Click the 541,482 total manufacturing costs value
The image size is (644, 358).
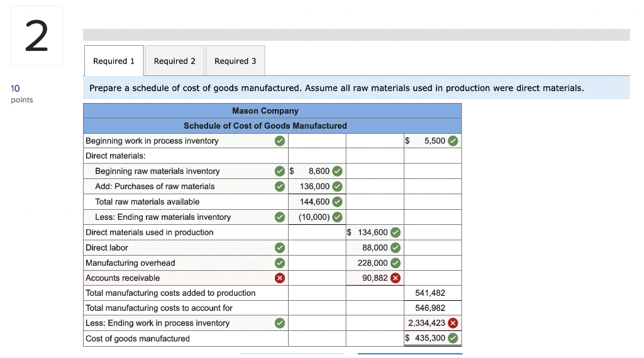click(430, 293)
